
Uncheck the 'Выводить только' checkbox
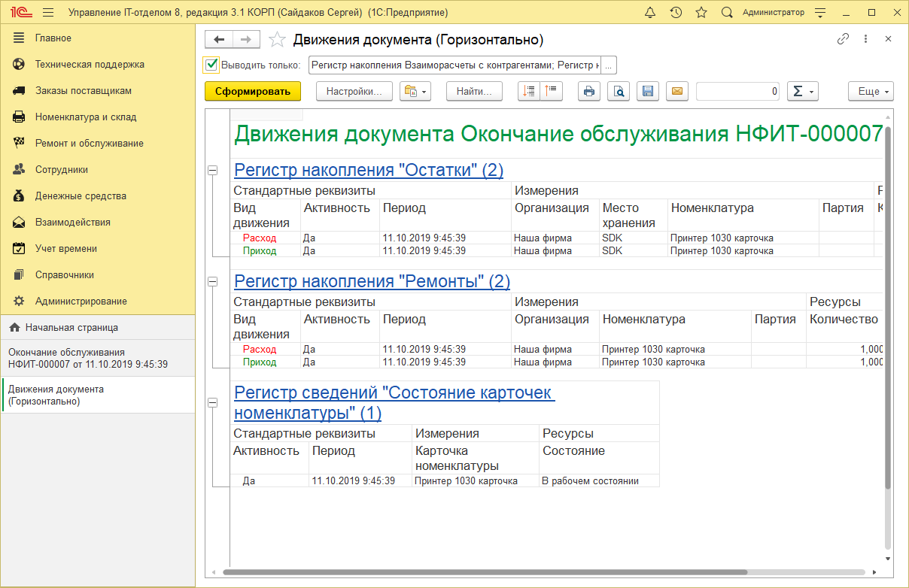click(x=210, y=65)
